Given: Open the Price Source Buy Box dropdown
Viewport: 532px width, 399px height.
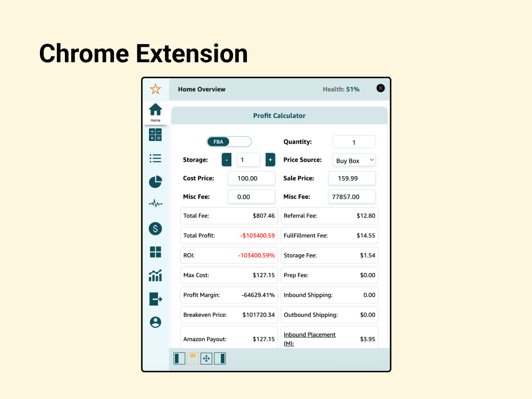Looking at the screenshot, I should click(354, 161).
